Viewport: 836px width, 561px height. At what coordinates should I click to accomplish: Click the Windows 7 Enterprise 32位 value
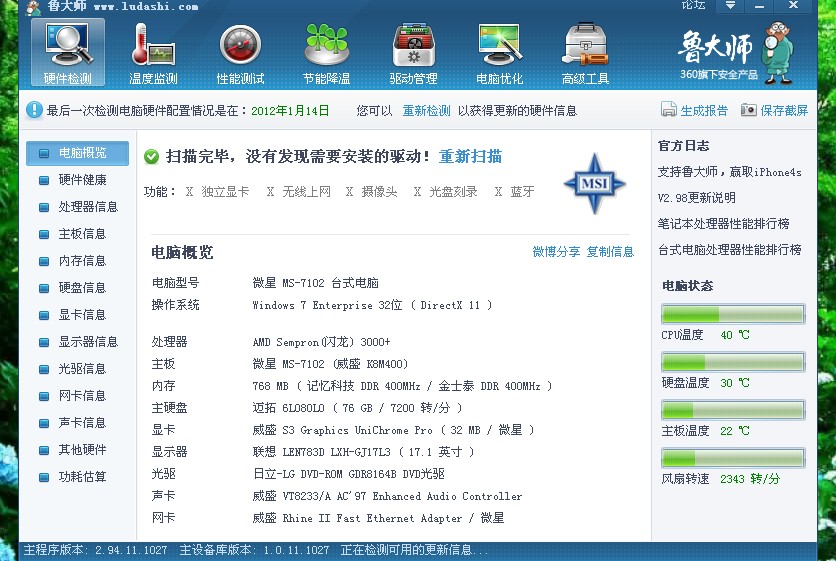click(372, 305)
